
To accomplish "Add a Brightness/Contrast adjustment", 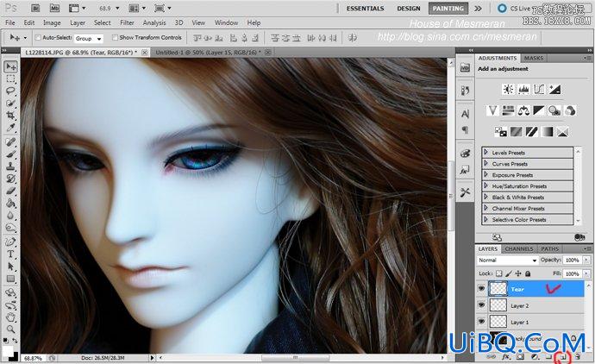I will point(508,89).
